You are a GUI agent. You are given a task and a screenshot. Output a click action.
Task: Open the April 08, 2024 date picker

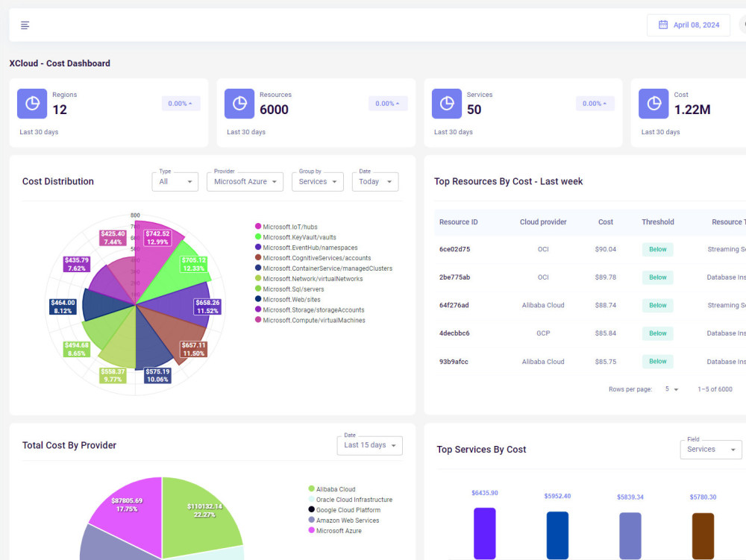pos(688,25)
